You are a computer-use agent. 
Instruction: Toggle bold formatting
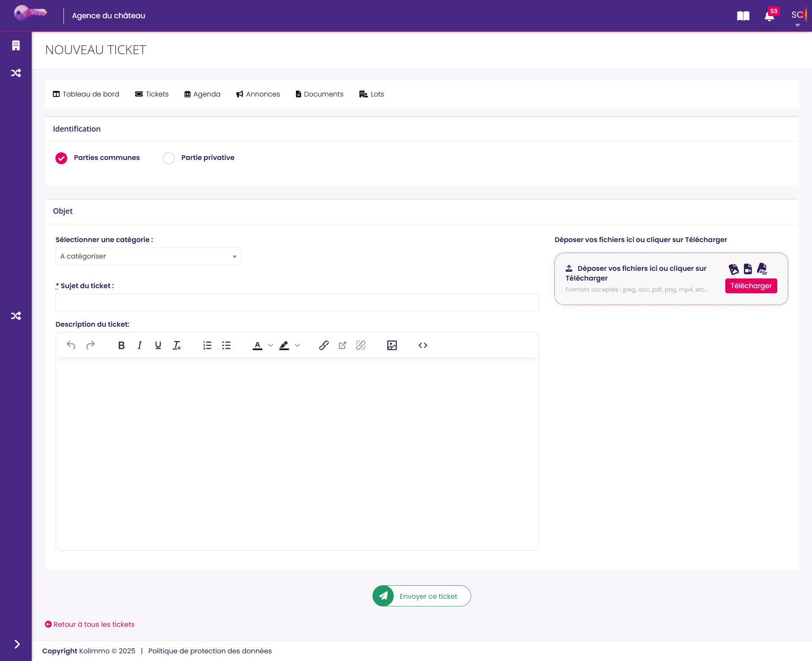[x=121, y=345]
